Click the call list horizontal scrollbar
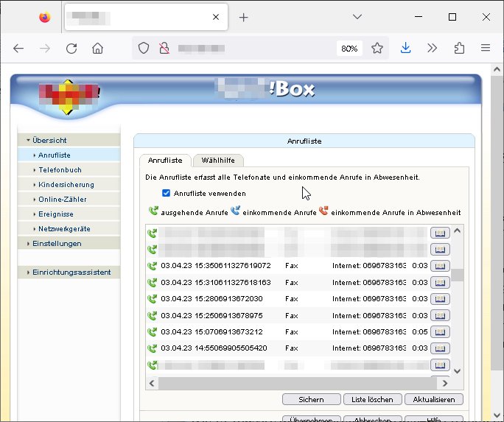504x422 pixels. click(295, 383)
